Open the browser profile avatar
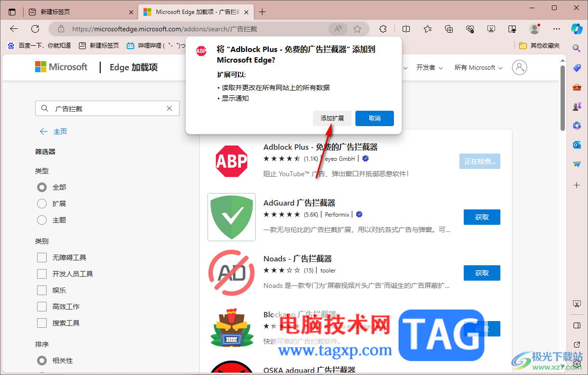The width and height of the screenshot is (588, 375). [535, 29]
